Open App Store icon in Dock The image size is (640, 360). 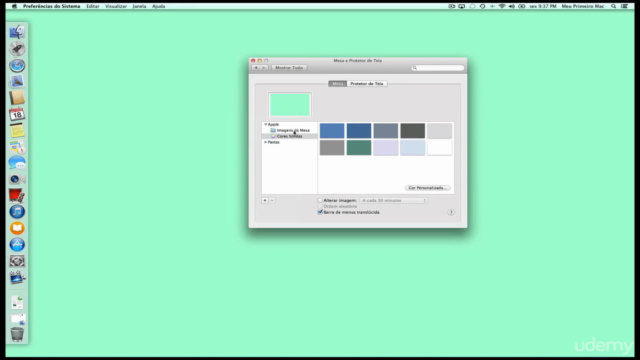17,244
